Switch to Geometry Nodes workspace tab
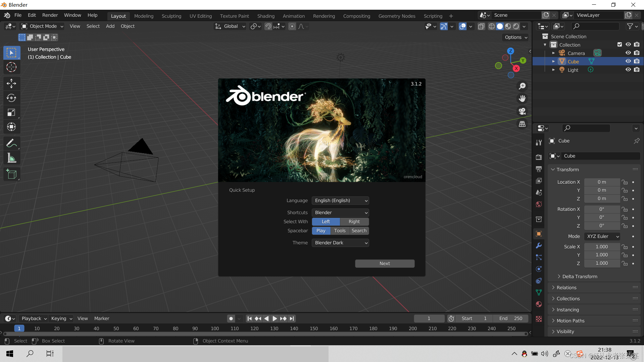The height and width of the screenshot is (362, 644). click(397, 16)
